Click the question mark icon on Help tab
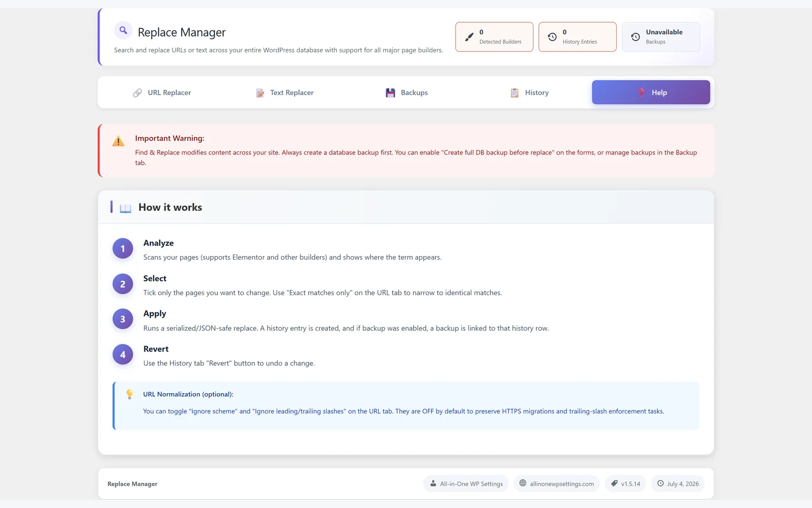Image resolution: width=812 pixels, height=508 pixels. point(641,92)
